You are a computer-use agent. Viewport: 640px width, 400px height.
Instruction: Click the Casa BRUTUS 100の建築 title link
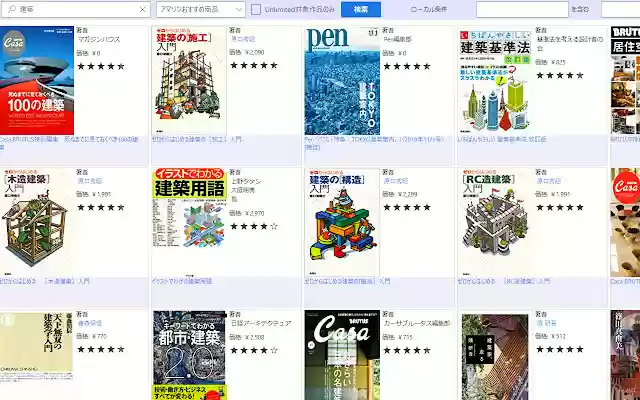[x=69, y=143]
